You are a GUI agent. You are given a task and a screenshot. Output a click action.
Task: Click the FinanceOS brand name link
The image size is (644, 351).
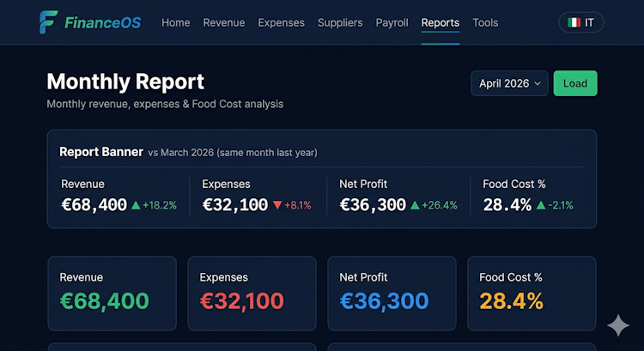click(102, 22)
